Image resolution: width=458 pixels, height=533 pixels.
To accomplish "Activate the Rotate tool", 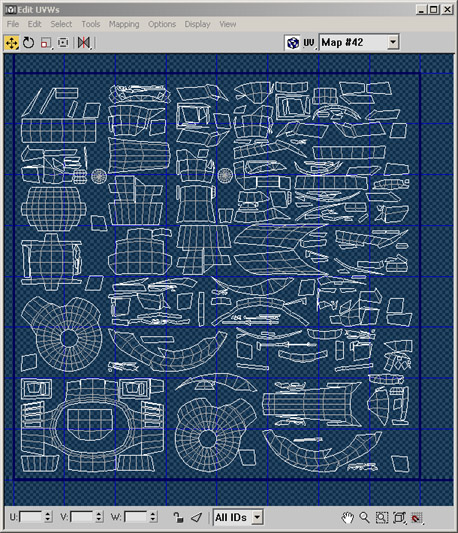I will (29, 43).
